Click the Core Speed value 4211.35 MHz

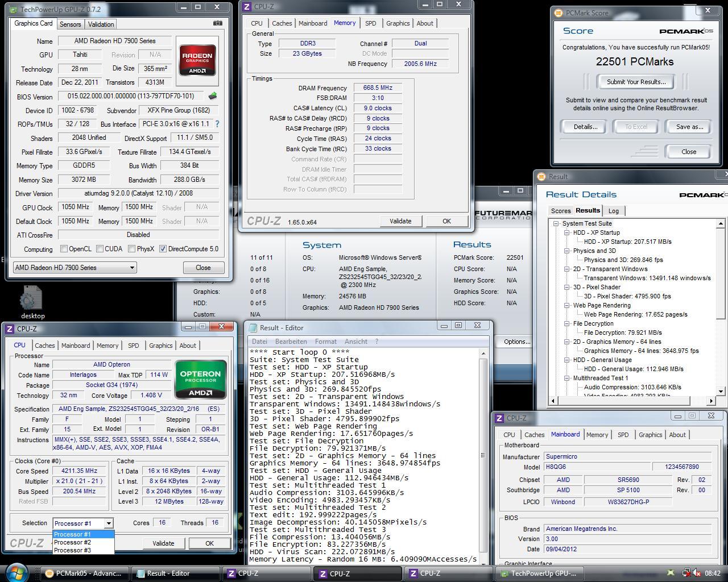click(79, 471)
